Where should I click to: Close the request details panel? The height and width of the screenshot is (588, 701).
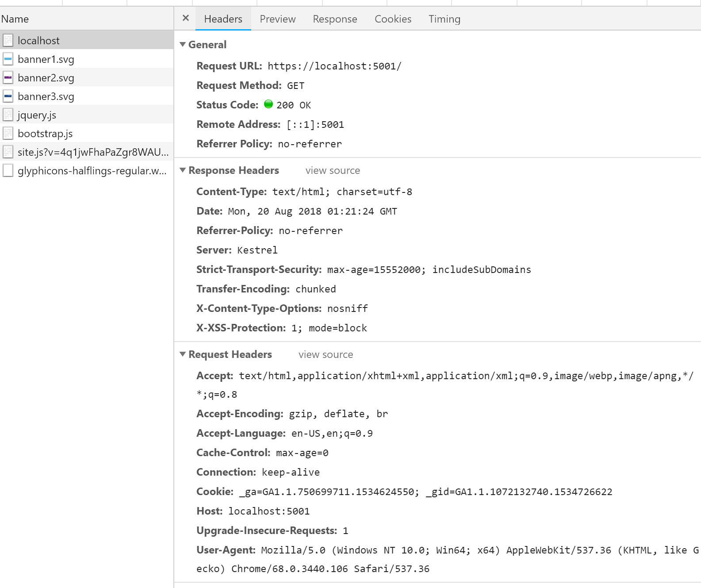186,18
